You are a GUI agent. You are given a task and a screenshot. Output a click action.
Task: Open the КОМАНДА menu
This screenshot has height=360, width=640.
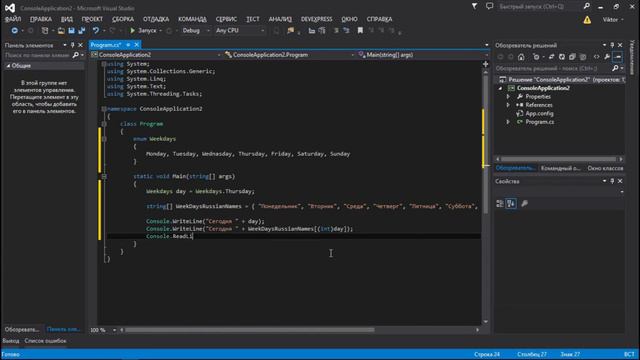pyautogui.click(x=192, y=19)
